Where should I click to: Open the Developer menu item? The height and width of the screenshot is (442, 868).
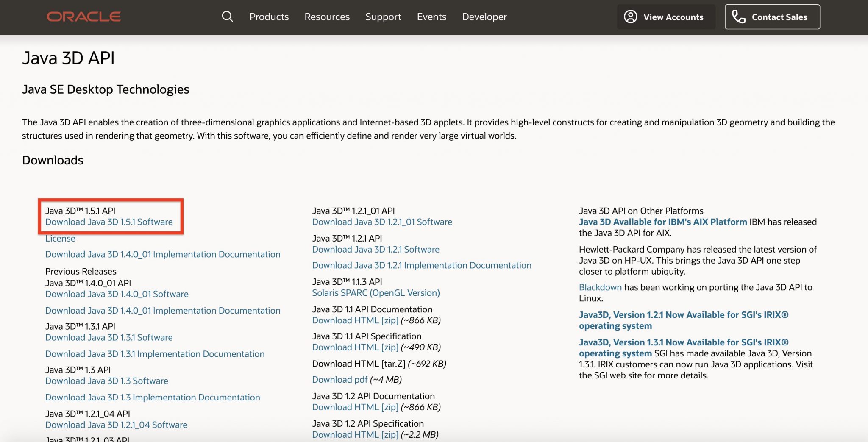coord(484,17)
